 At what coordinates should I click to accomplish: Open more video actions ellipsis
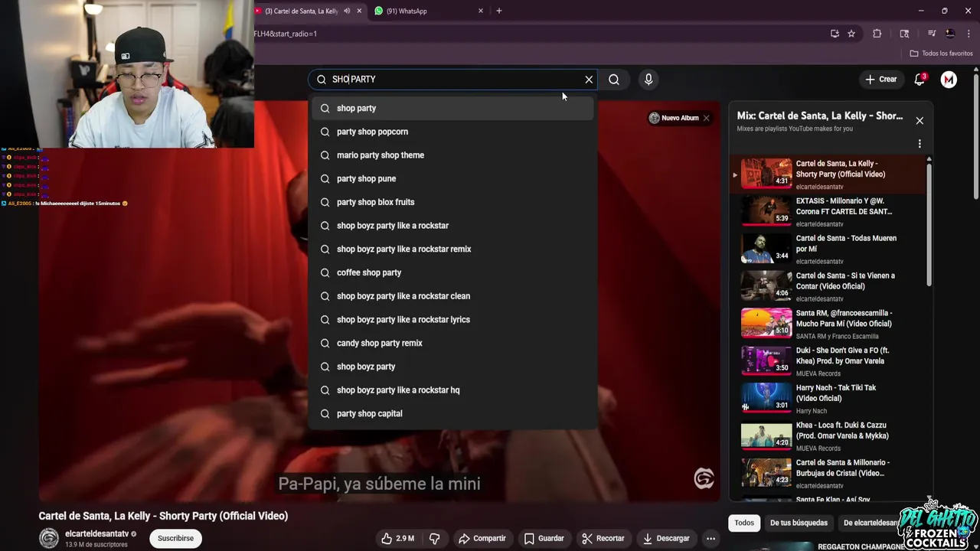pos(710,539)
